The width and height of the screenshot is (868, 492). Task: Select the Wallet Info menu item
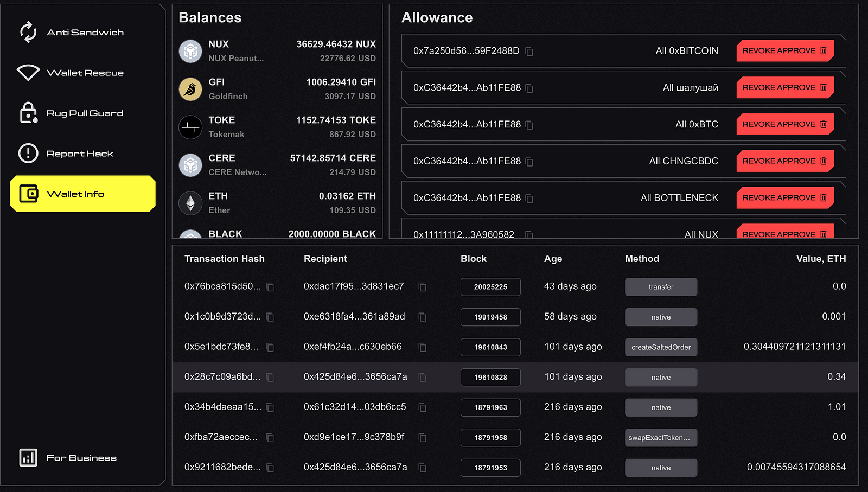coord(83,194)
